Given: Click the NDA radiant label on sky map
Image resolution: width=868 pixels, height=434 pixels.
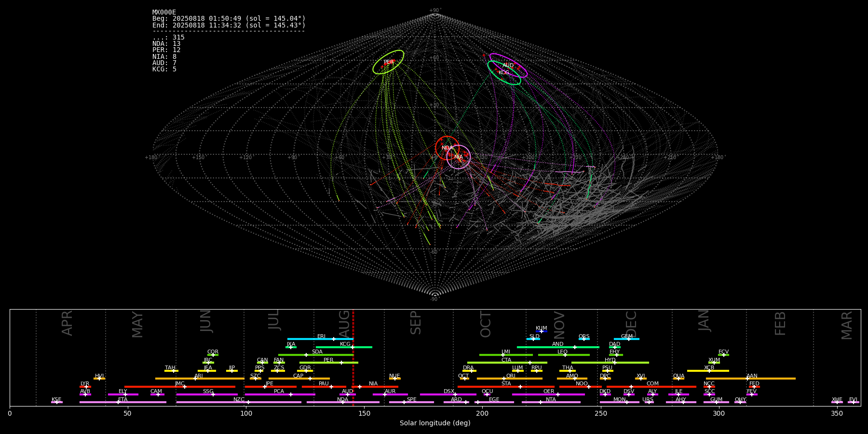Looking at the screenshot, I should pos(447,148).
